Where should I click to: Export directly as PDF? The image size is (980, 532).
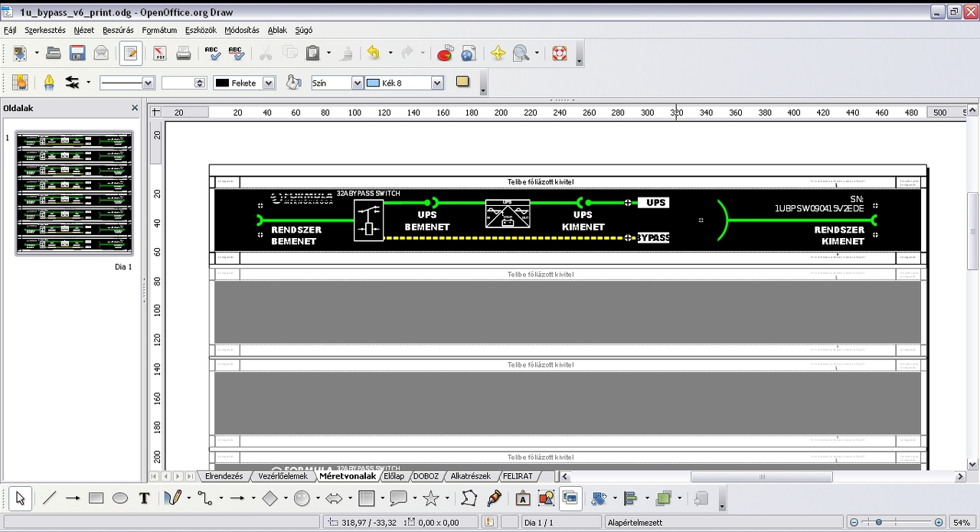[x=160, y=53]
